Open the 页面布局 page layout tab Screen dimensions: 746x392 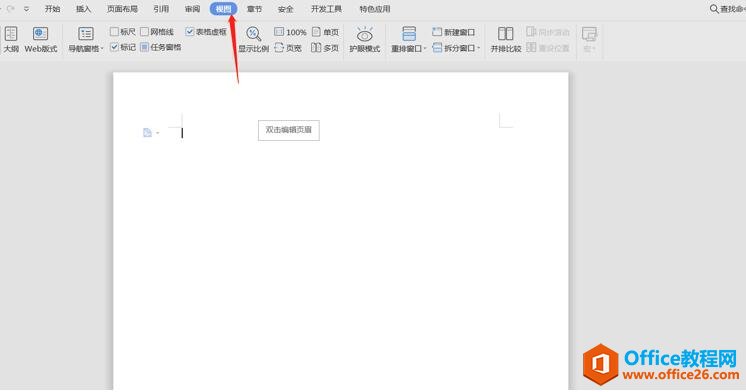pos(122,9)
